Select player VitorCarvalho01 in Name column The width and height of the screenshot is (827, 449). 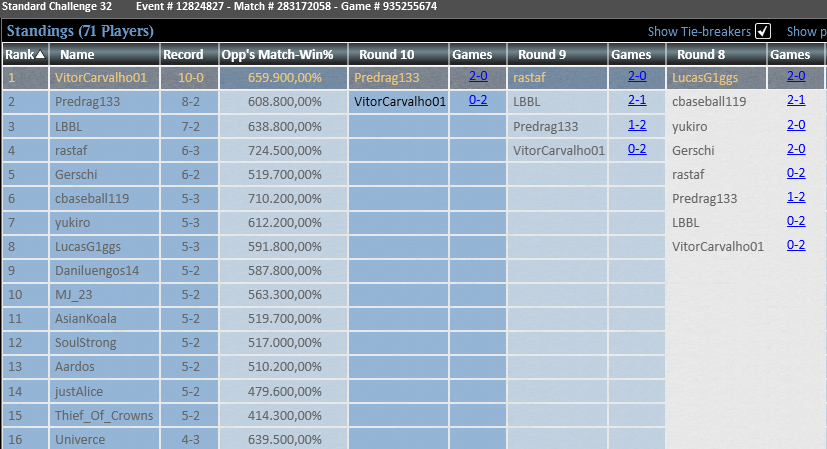click(101, 78)
